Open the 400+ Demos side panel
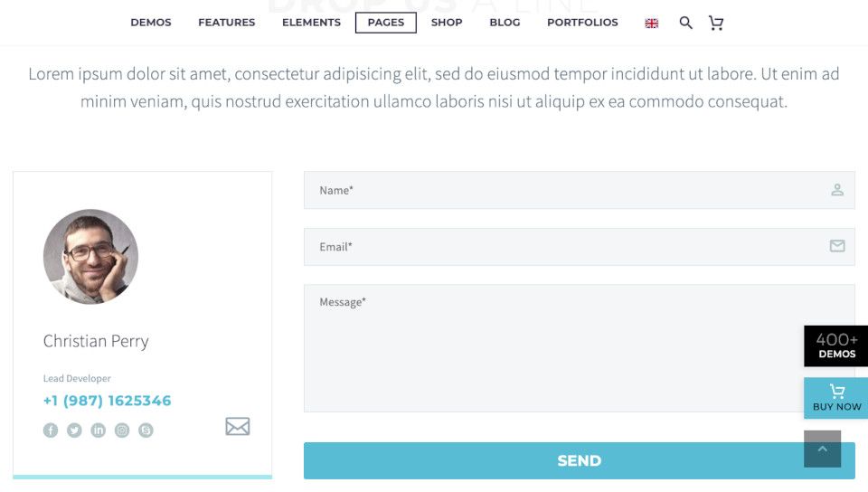Image resolution: width=868 pixels, height=492 pixels. pos(835,345)
